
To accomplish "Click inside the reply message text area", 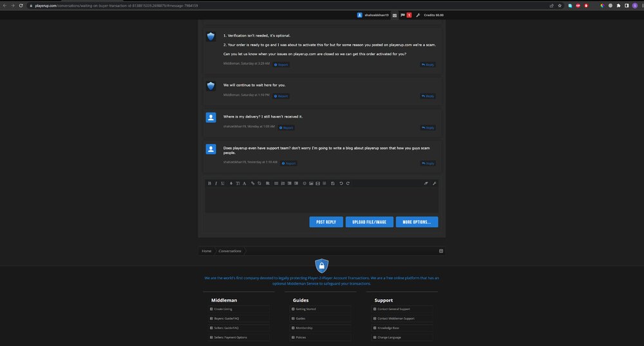I will (321, 200).
